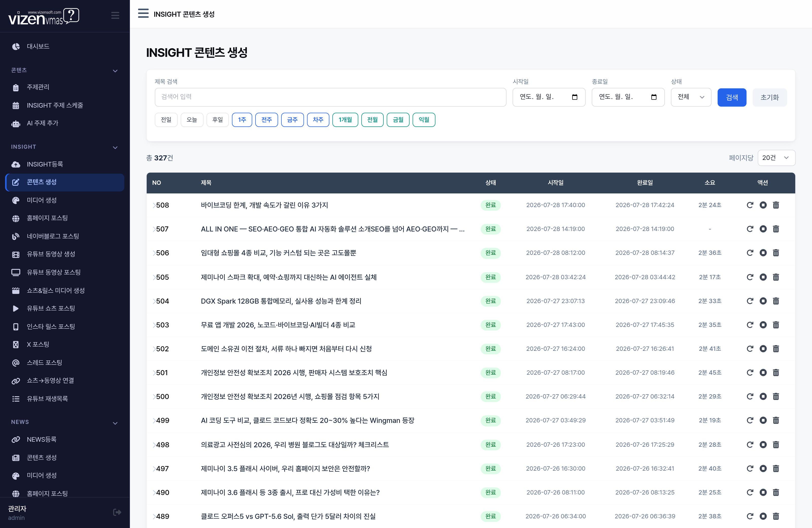Open 대시보드 in the sidebar
Image resolution: width=812 pixels, height=528 pixels.
[65, 46]
